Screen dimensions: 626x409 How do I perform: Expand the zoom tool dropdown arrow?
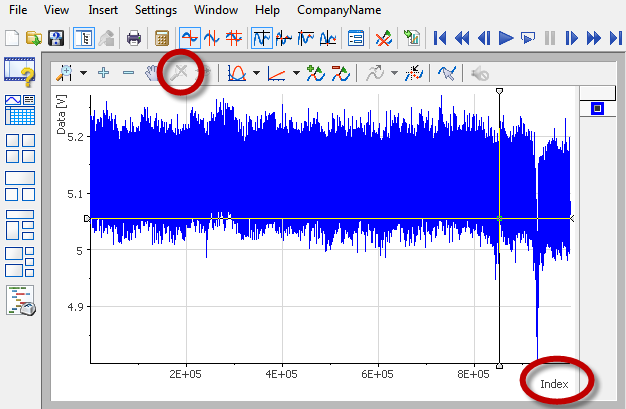pyautogui.click(x=84, y=73)
